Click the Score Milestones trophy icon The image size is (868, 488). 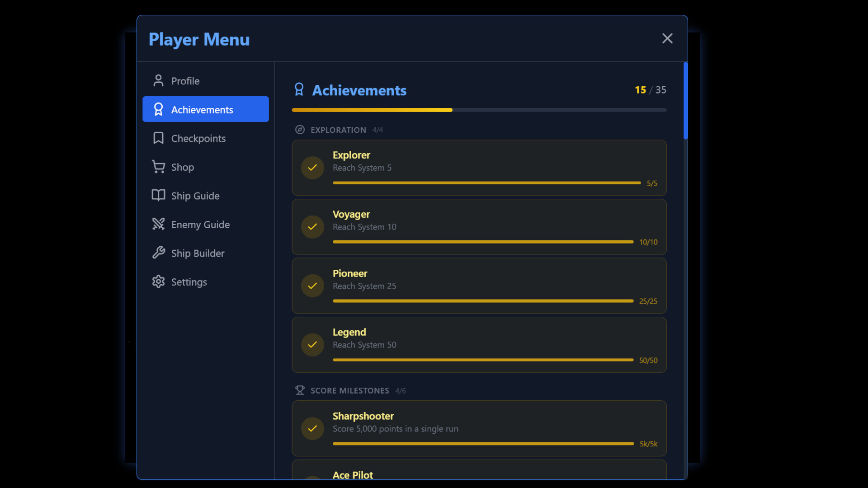pyautogui.click(x=300, y=390)
